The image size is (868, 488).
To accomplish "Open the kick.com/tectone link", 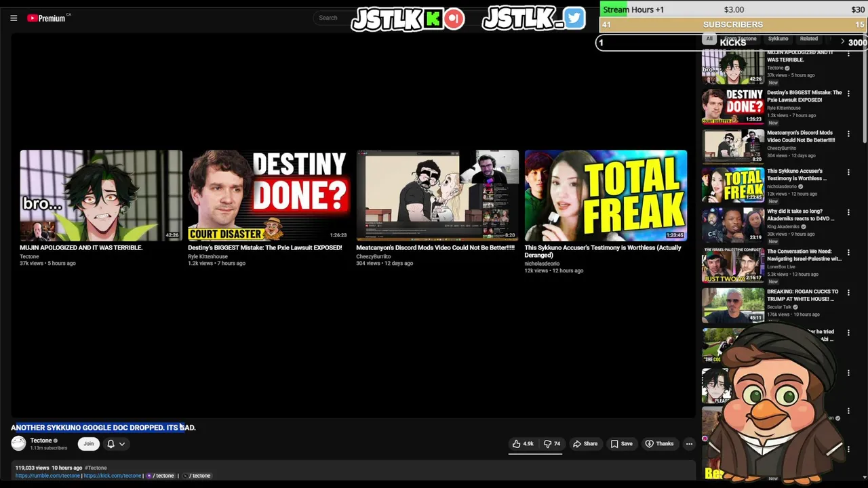I will click(x=113, y=476).
